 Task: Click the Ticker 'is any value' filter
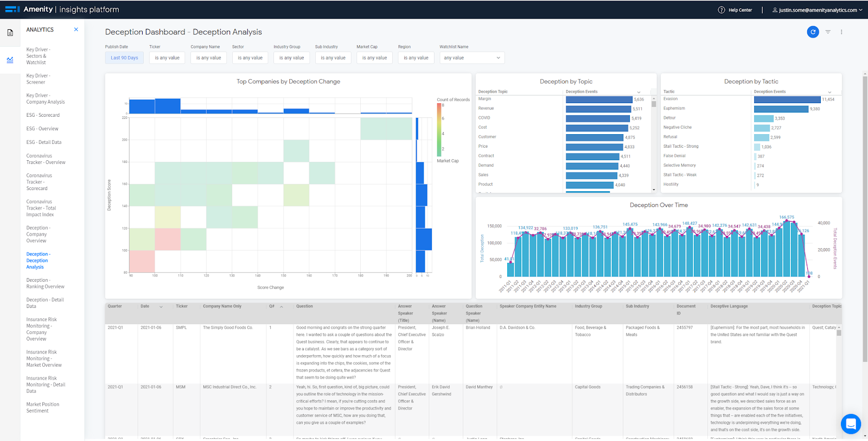[x=167, y=58]
